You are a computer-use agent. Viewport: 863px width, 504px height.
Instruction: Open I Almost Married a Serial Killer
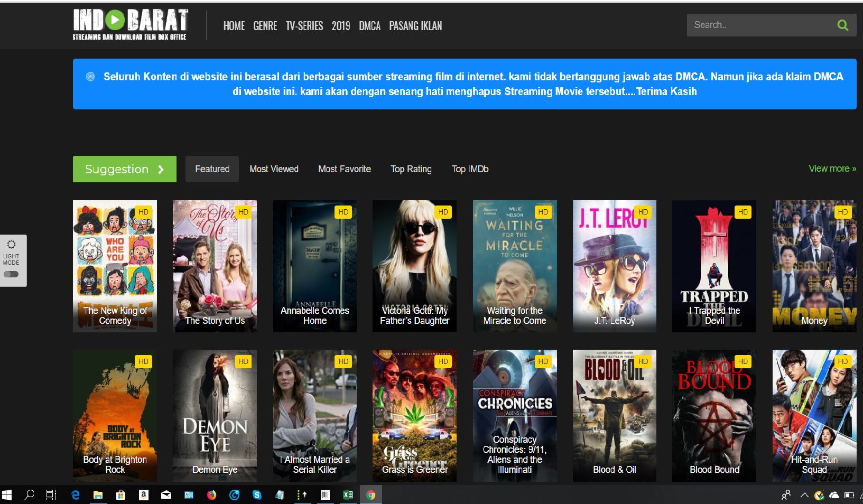[x=315, y=416]
